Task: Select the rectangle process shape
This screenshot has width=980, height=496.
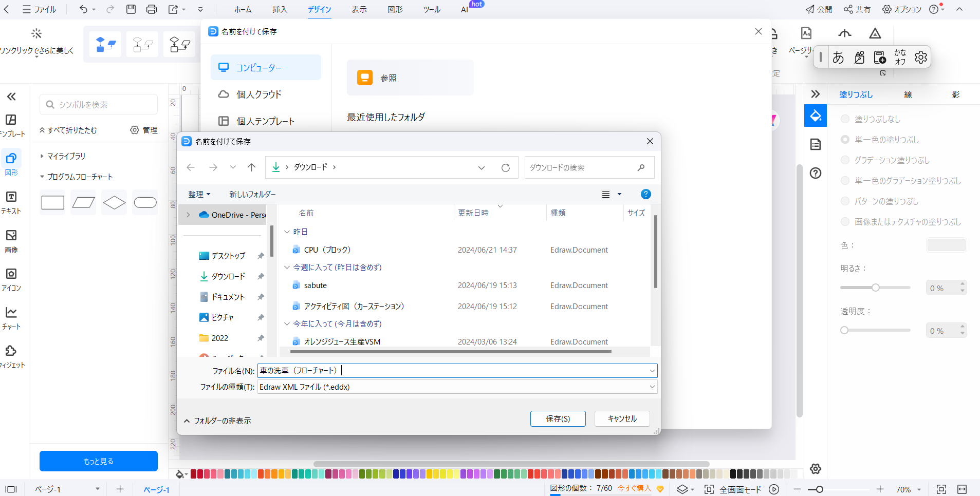Action: coord(52,203)
